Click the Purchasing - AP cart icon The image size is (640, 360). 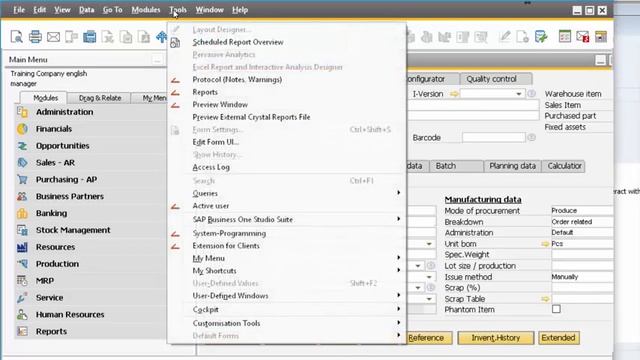click(x=22, y=180)
